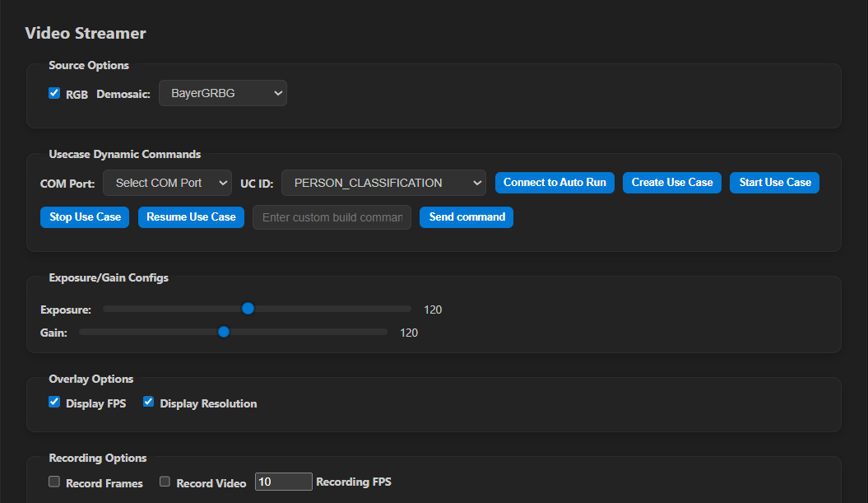
Task: Open the Demosaic BayerGRBG dropdown
Action: coord(222,93)
